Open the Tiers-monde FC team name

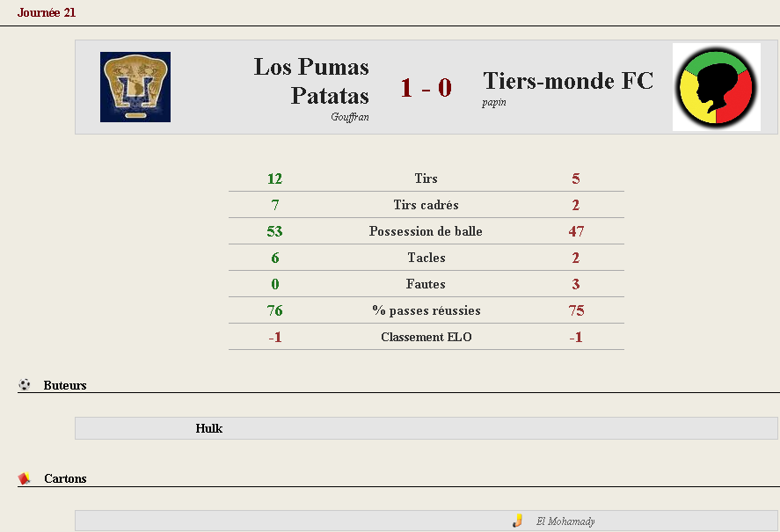click(x=568, y=81)
